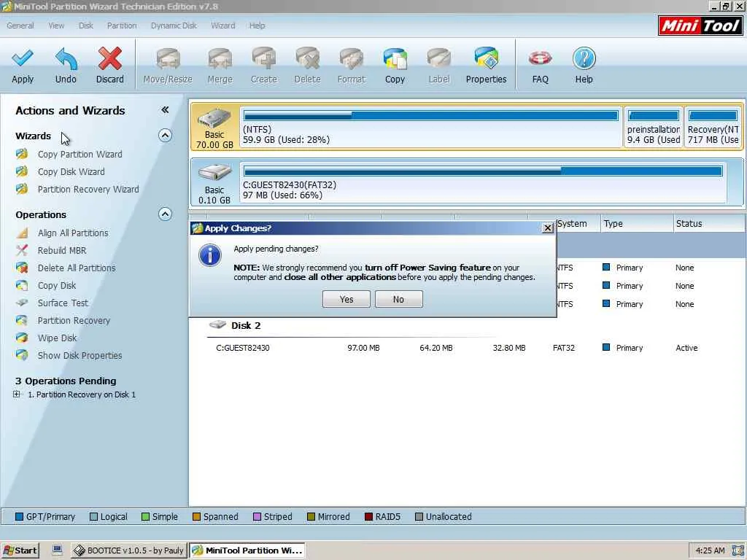Screen dimensions: 747x560
Task: Open the Partition menu
Action: (122, 26)
